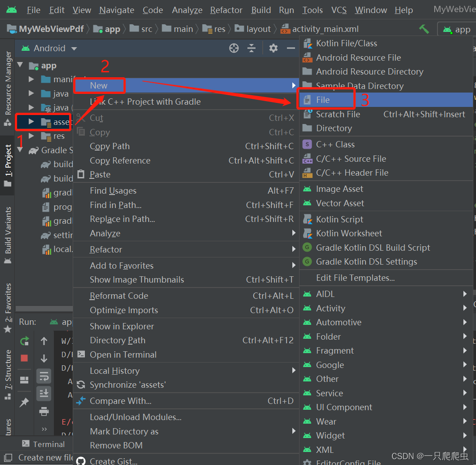Click Find Usages in the context menu
The width and height of the screenshot is (476, 465).
click(186, 191)
